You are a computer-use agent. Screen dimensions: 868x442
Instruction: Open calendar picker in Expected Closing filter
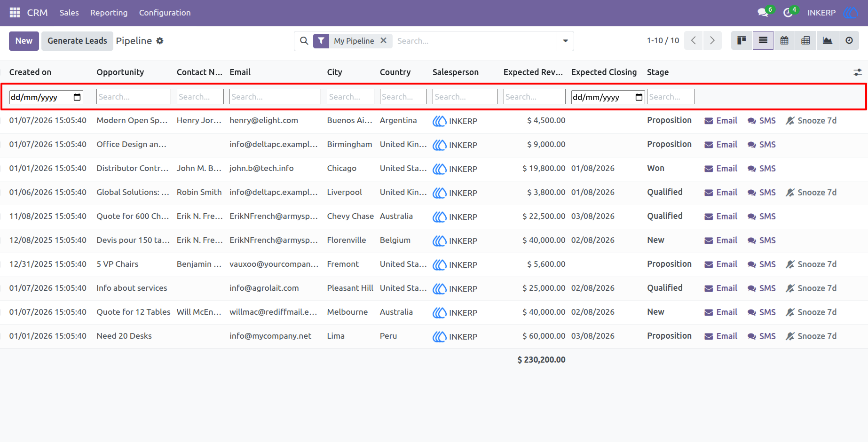639,97
